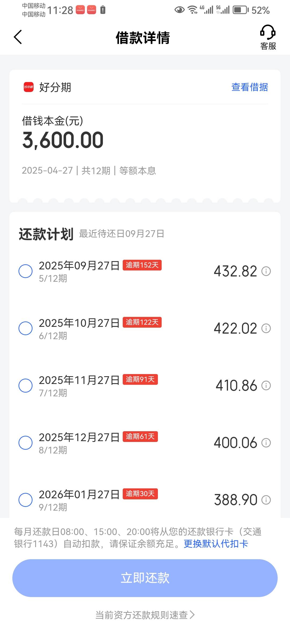Tap the 逾期30天 overdue badge

coord(140,494)
